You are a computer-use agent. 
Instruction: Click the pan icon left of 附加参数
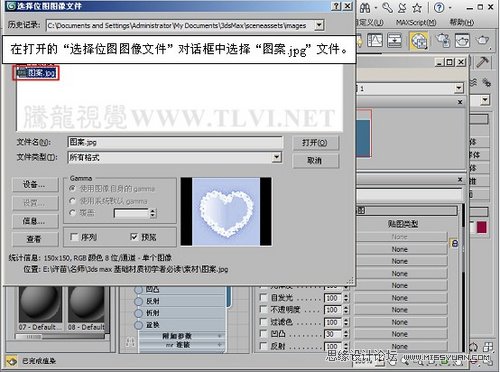[x=130, y=342]
